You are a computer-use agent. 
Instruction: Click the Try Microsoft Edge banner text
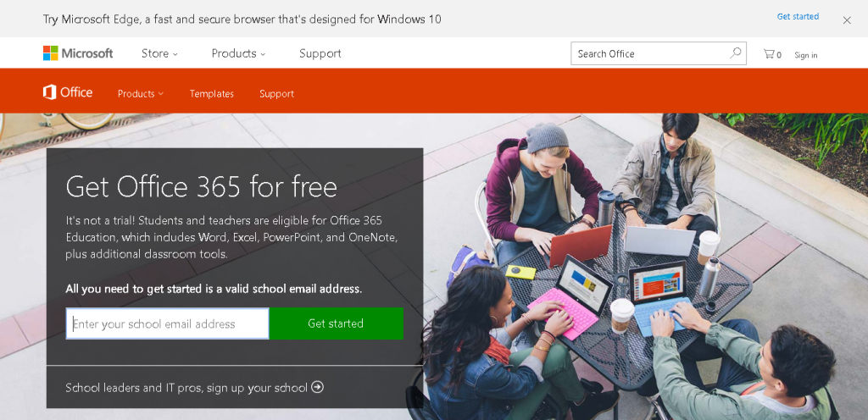point(242,19)
